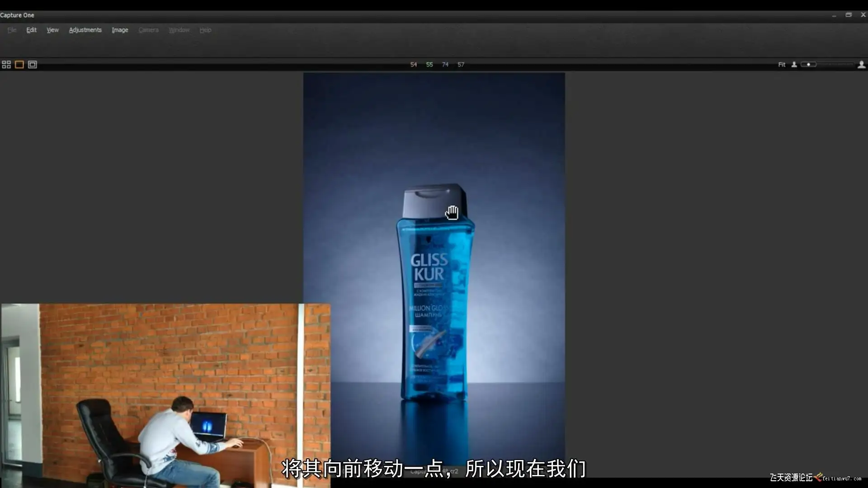Open the Help menu
The image size is (868, 488).
click(x=205, y=30)
